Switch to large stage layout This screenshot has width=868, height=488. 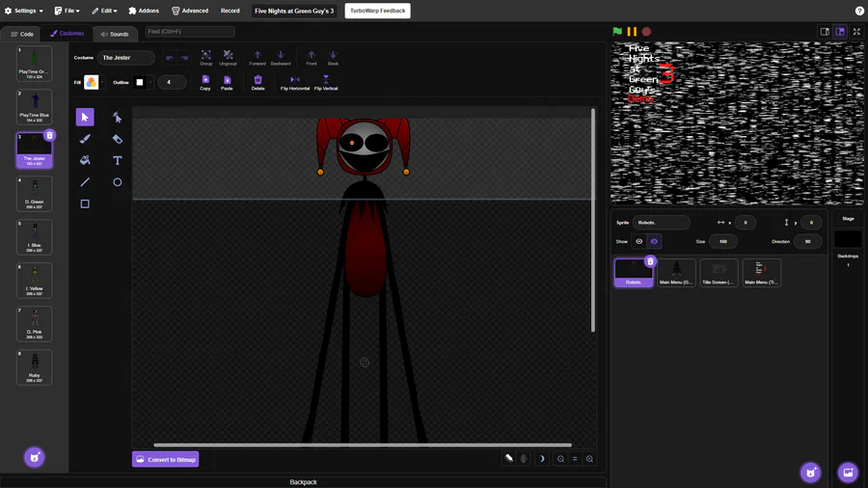click(x=840, y=32)
